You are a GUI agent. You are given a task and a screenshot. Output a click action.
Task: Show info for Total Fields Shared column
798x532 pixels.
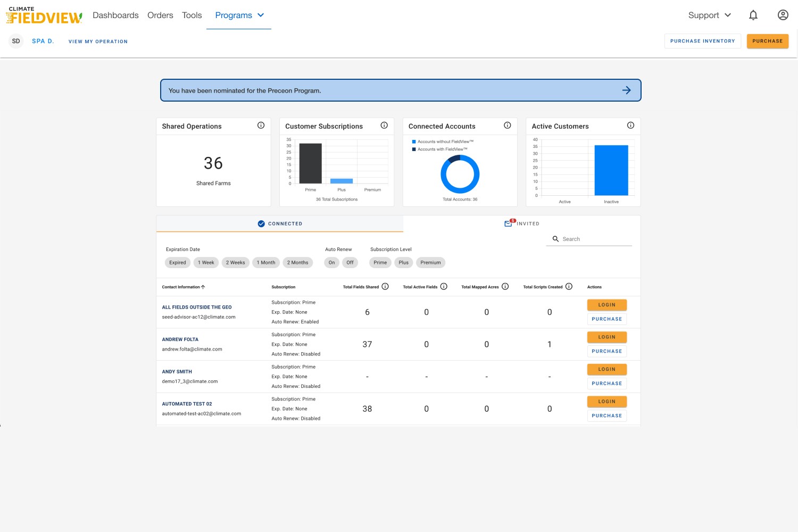pyautogui.click(x=385, y=286)
